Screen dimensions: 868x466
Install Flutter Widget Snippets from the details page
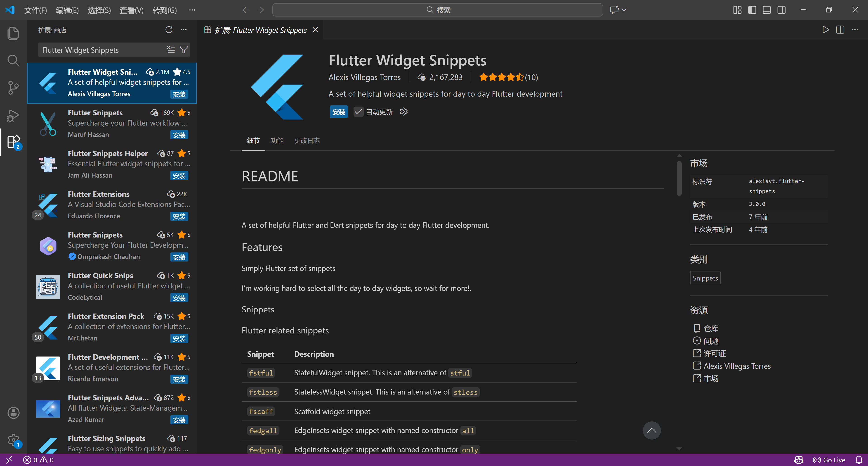[338, 112]
